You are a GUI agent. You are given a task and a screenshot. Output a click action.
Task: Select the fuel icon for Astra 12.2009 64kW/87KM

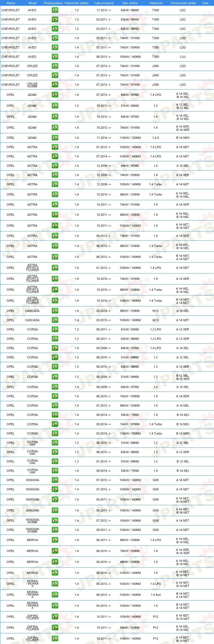pyautogui.click(x=55, y=166)
